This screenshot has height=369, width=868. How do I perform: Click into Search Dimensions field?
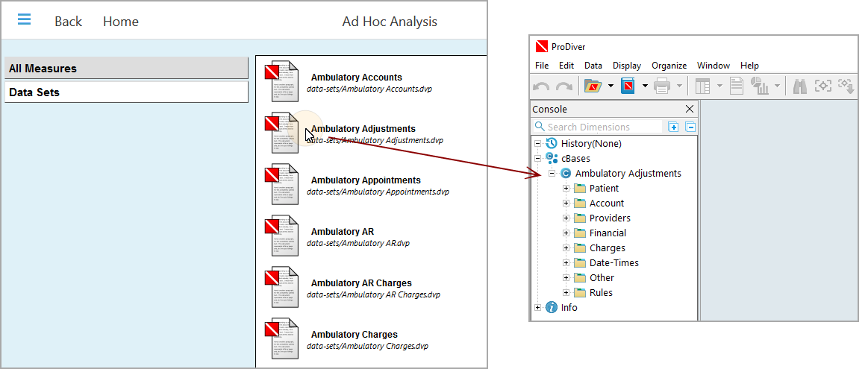pyautogui.click(x=597, y=127)
